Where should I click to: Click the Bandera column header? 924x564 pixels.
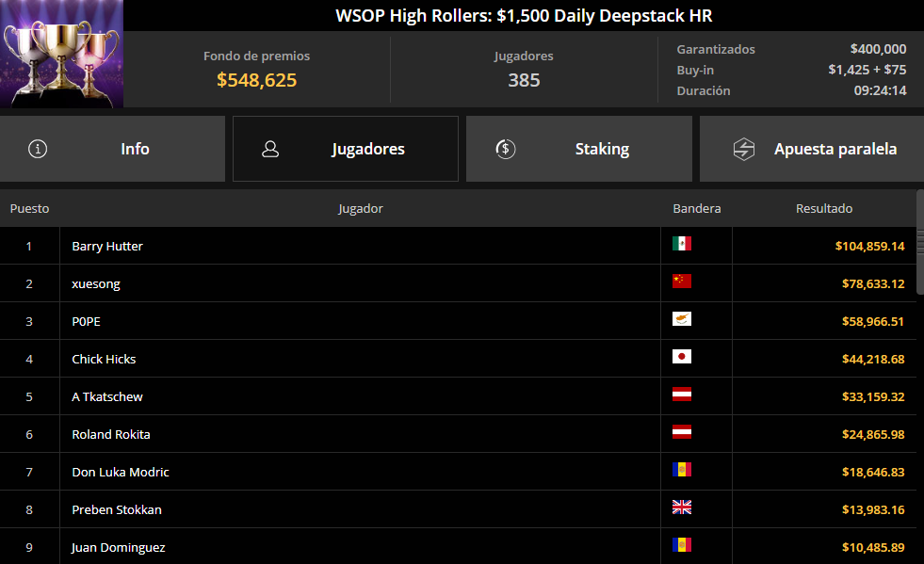(x=697, y=209)
